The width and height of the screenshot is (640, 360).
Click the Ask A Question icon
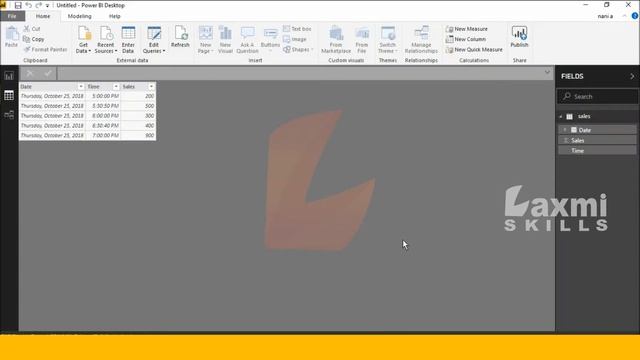pos(247,40)
